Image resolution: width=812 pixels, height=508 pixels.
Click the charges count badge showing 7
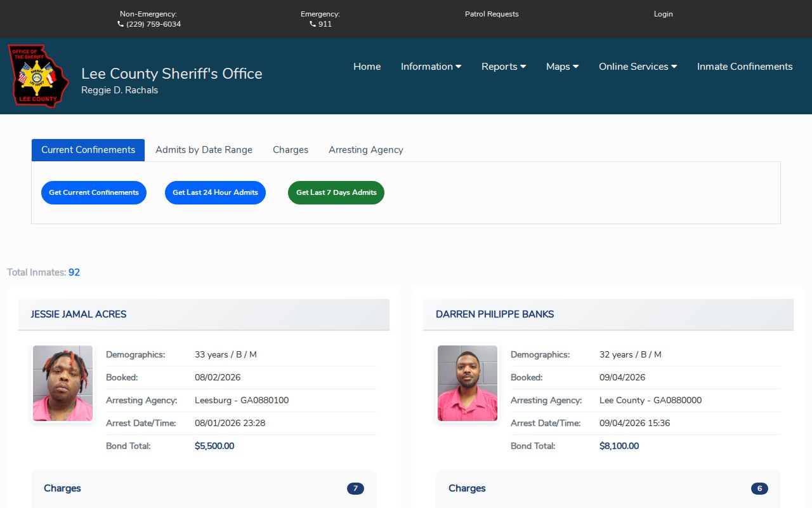[x=355, y=488]
